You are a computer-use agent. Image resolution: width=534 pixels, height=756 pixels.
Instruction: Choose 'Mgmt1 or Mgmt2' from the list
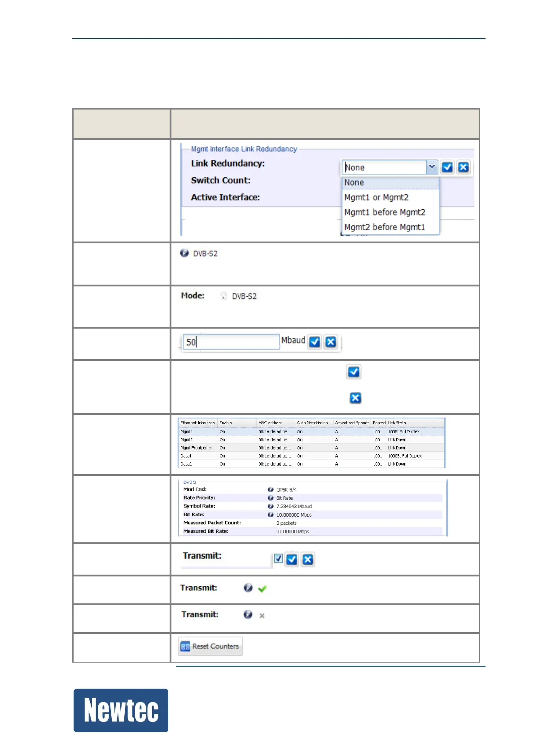point(376,198)
